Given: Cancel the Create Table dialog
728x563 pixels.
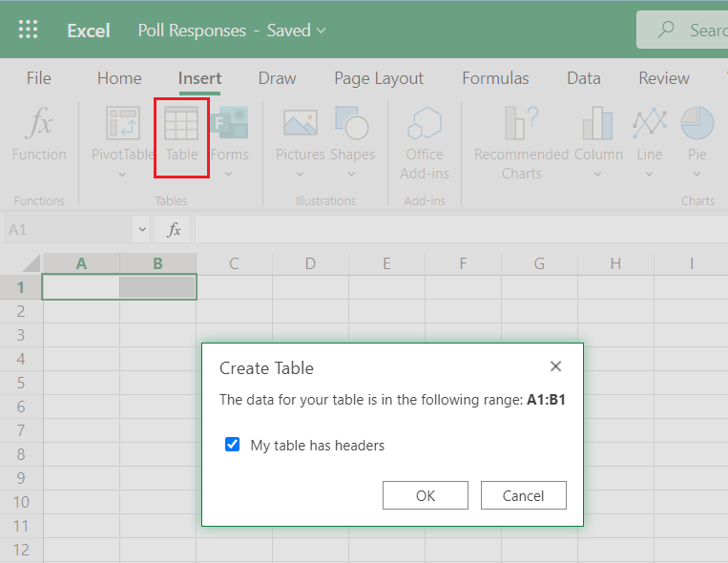Looking at the screenshot, I should pyautogui.click(x=523, y=495).
